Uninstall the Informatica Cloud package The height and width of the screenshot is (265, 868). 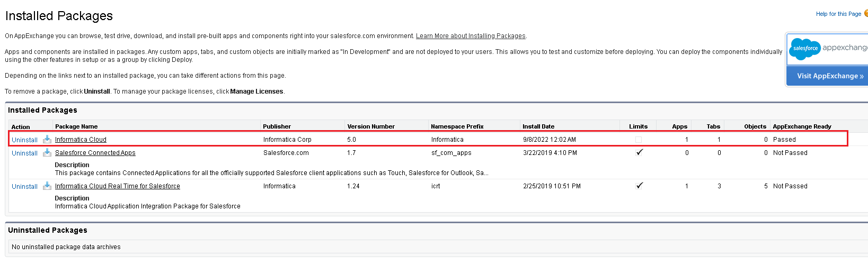tap(24, 140)
